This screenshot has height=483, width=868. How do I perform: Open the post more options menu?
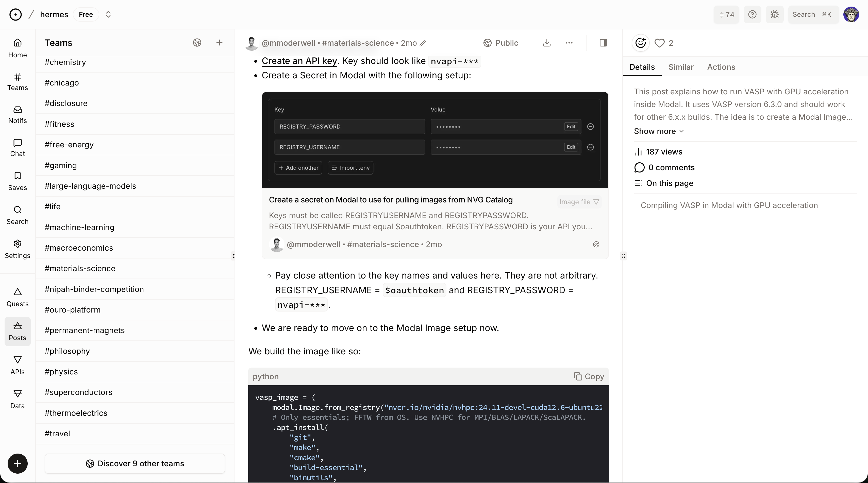coord(569,43)
